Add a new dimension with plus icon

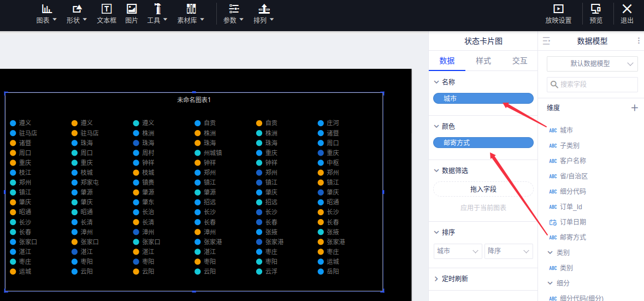(x=634, y=108)
